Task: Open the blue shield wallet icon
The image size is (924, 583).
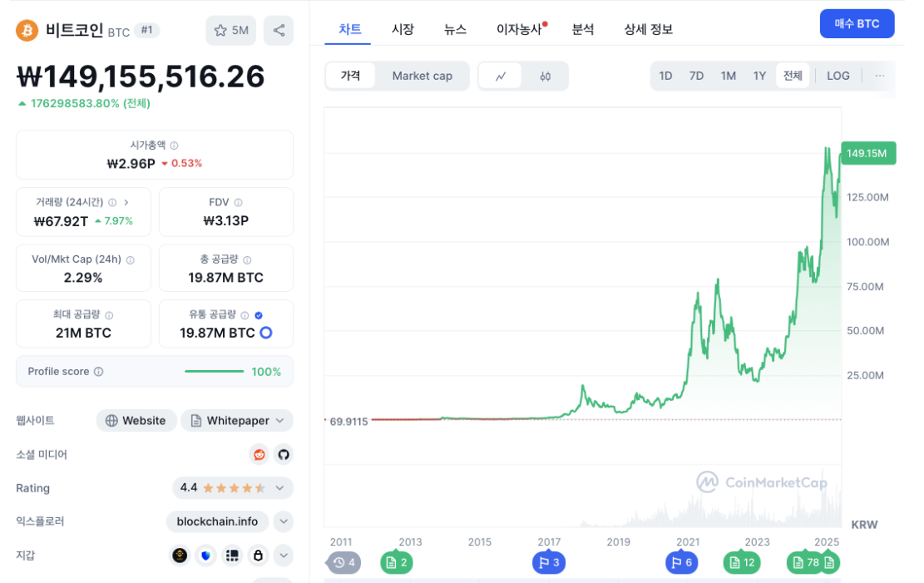Action: pyautogui.click(x=205, y=556)
